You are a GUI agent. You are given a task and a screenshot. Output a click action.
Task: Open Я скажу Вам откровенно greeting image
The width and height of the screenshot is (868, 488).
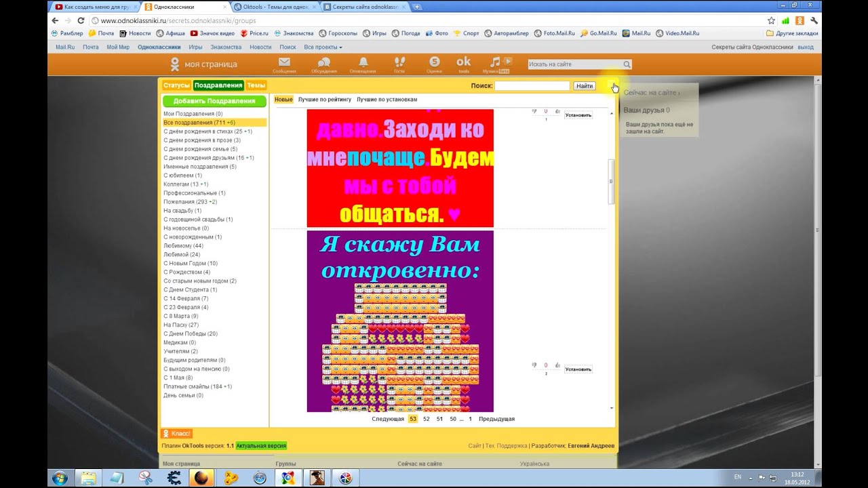pyautogui.click(x=400, y=321)
